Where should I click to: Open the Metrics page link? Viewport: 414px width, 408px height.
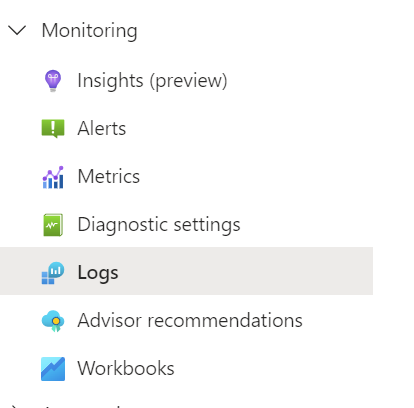109,176
